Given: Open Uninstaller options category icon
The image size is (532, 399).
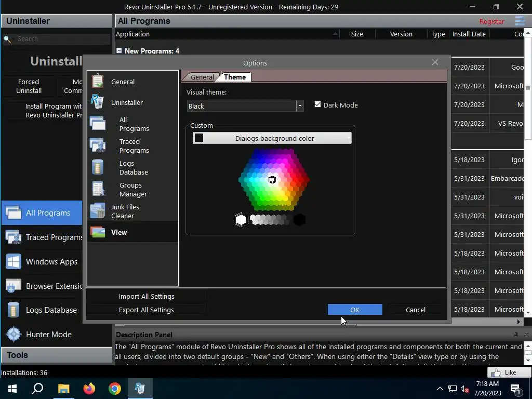Looking at the screenshot, I should [x=97, y=102].
